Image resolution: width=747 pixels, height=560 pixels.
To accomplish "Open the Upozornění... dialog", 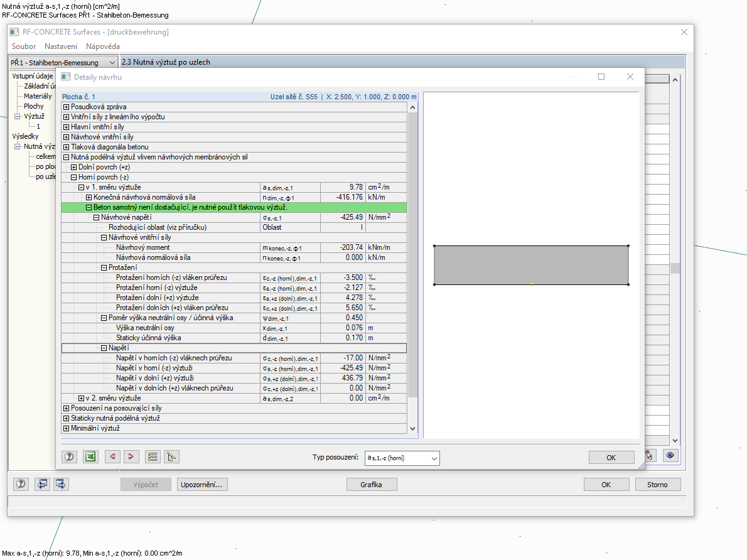I will coord(202,485).
